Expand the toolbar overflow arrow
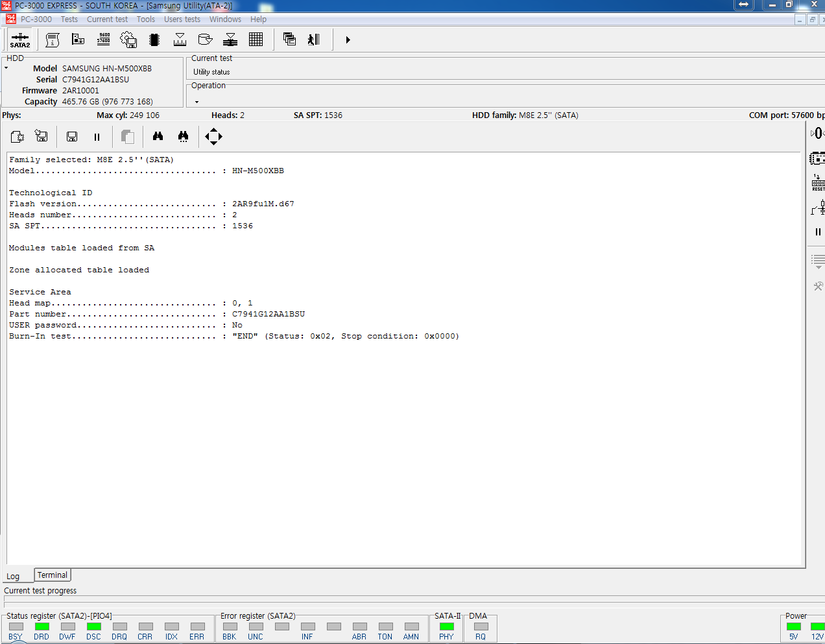The height and width of the screenshot is (644, 825). pyautogui.click(x=348, y=40)
